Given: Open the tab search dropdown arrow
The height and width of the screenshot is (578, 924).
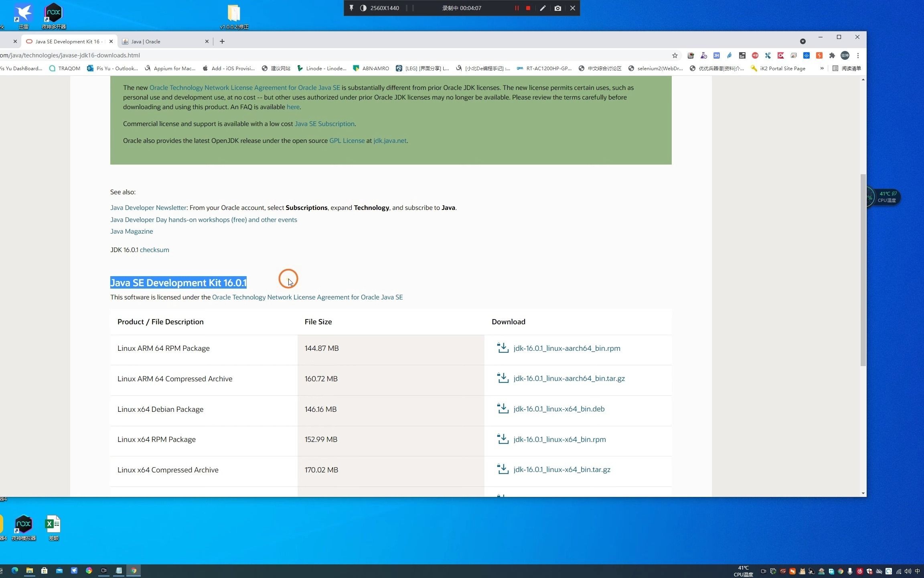Looking at the screenshot, I should [x=802, y=41].
